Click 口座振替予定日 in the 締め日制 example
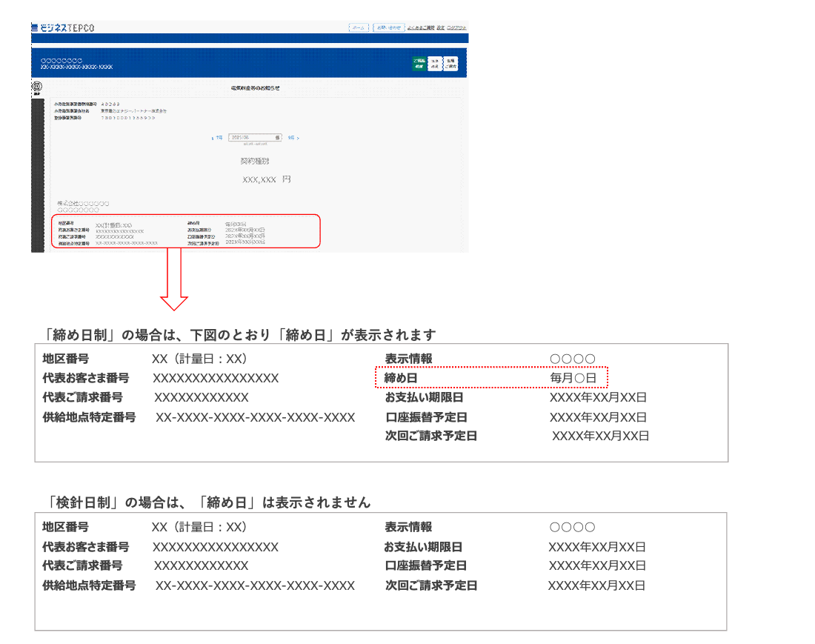 pos(426,417)
